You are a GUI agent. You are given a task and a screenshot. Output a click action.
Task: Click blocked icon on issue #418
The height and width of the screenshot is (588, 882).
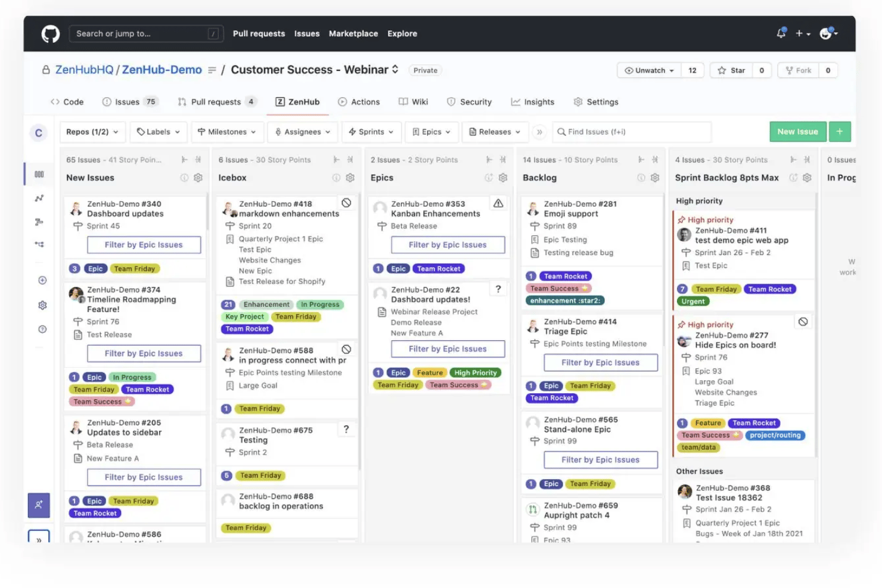346,203
